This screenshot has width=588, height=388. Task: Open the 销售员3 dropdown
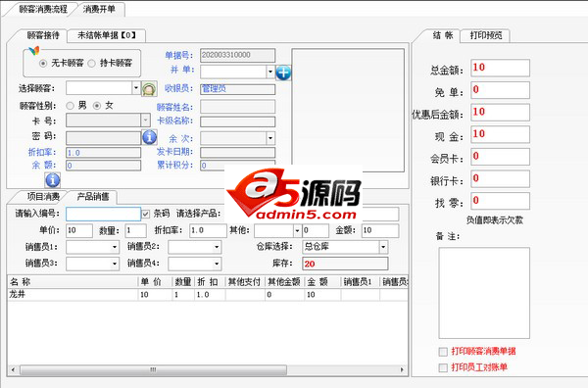click(x=115, y=264)
